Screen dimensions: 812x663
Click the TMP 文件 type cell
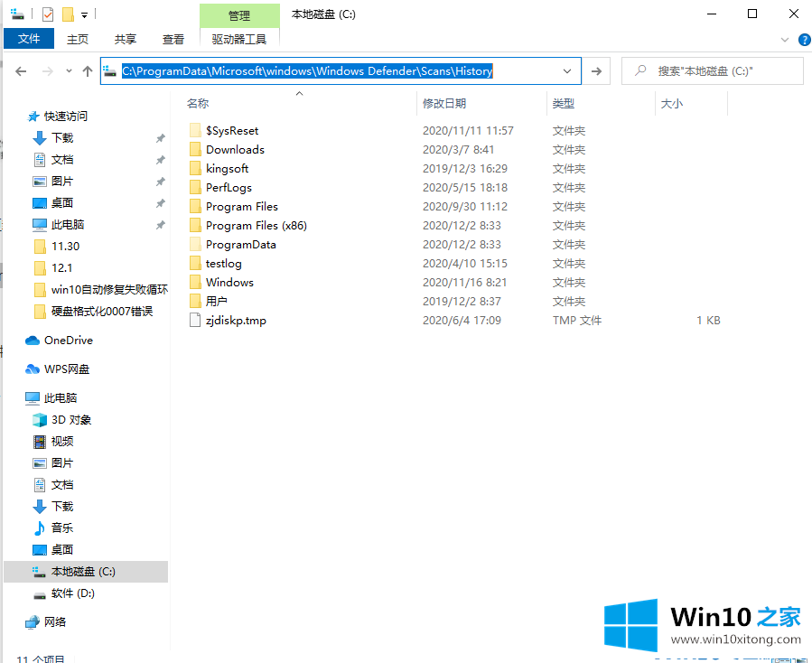click(576, 321)
